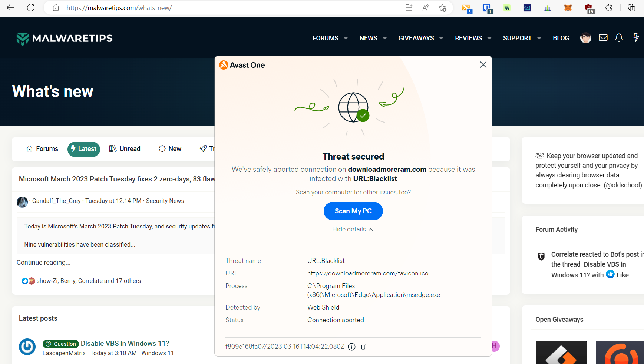The image size is (644, 364).
Task: Click the green Question label badge
Action: (61, 344)
